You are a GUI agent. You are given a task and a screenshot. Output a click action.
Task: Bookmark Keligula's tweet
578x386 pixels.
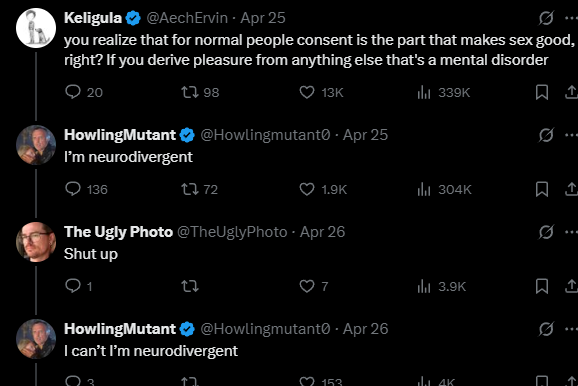coord(542,92)
